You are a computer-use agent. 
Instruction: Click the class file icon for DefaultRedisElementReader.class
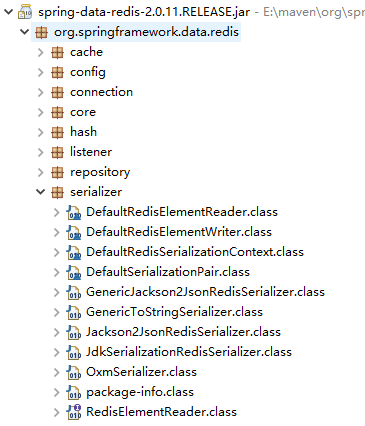pyautogui.click(x=73, y=212)
